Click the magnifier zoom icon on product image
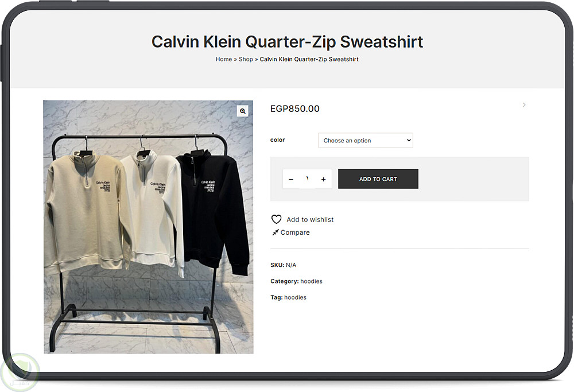This screenshot has width=574, height=392. [x=242, y=111]
